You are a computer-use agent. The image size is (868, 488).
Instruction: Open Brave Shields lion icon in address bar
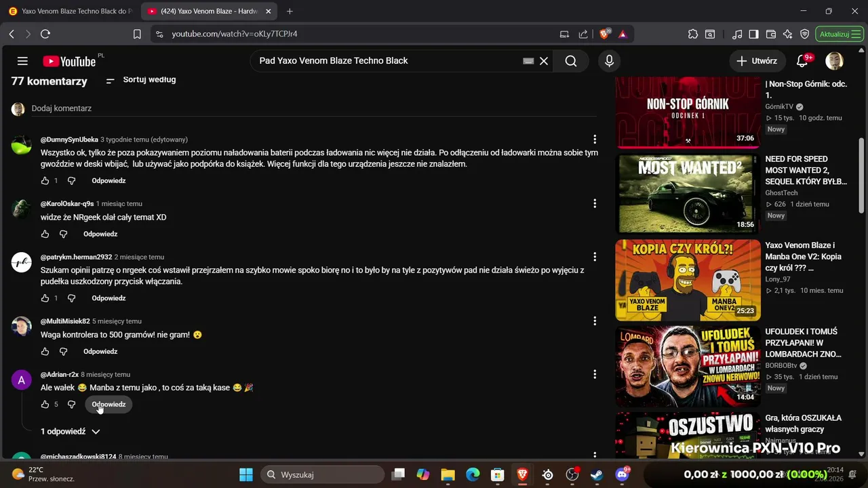click(606, 34)
